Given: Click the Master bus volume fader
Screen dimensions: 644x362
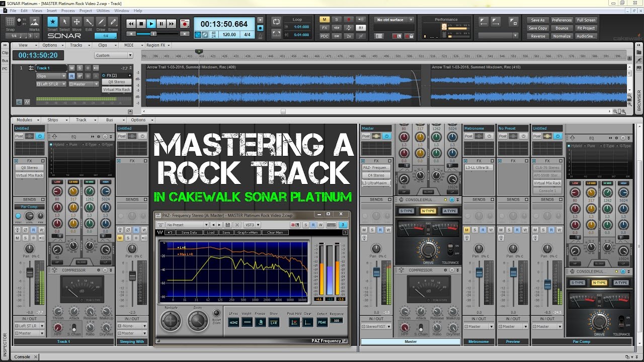Looking at the screenshot, I should pos(376,272).
